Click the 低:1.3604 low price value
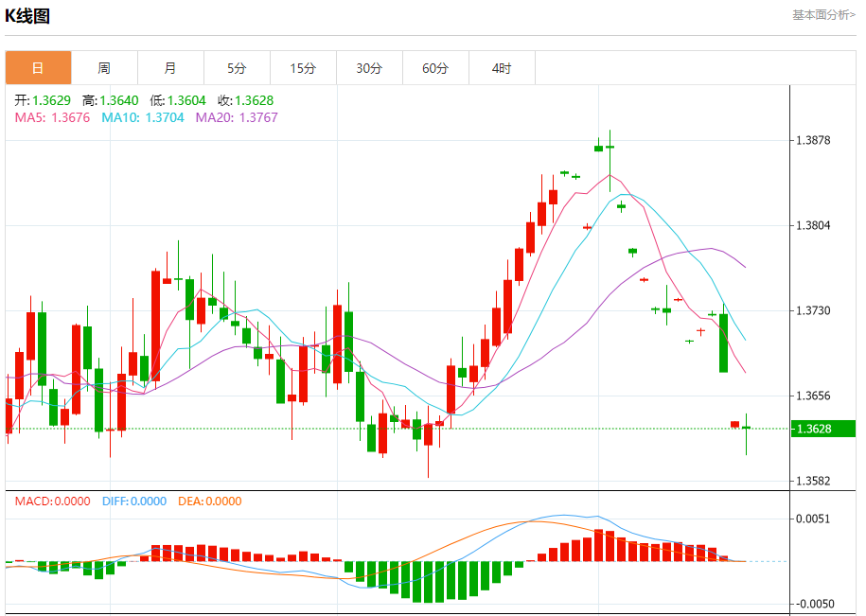 click(178, 100)
